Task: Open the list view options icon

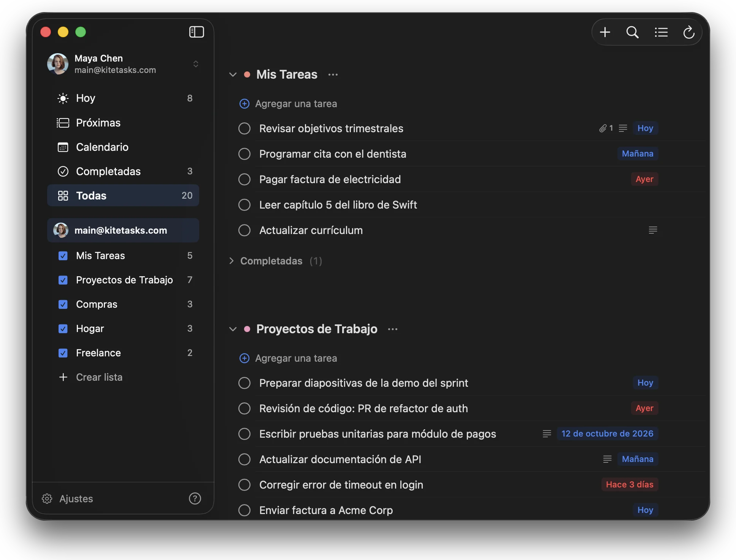Action: [x=661, y=32]
